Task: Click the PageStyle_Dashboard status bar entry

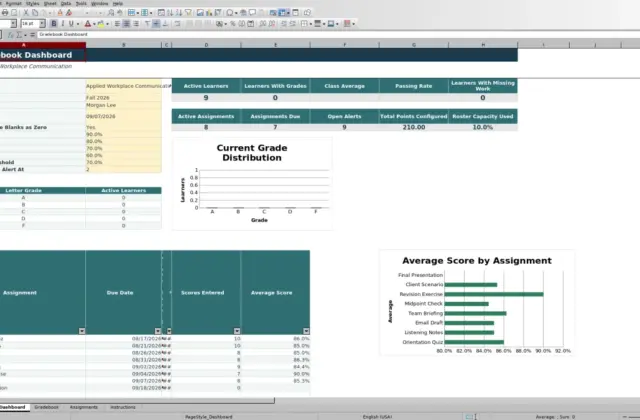Action: pos(209,417)
